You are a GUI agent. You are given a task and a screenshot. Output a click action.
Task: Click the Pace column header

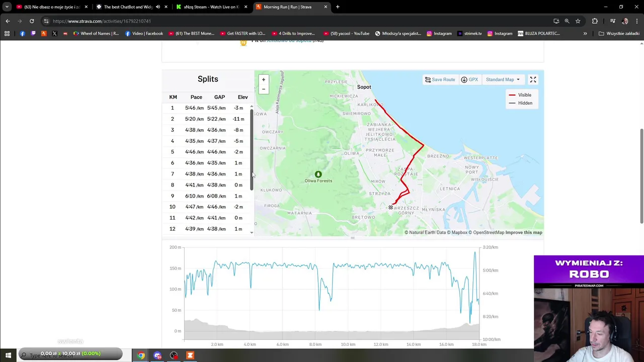click(196, 97)
